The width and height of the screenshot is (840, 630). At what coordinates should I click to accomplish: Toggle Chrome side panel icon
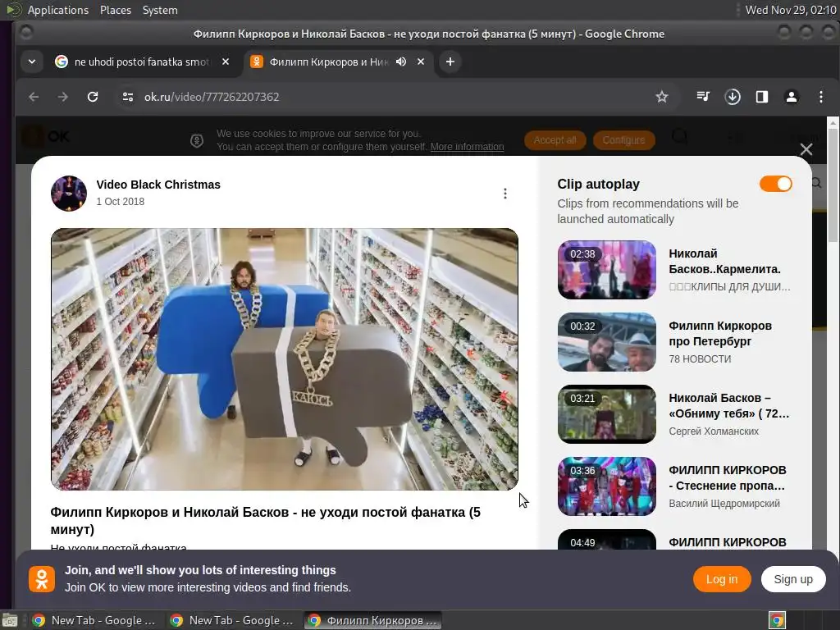(762, 97)
